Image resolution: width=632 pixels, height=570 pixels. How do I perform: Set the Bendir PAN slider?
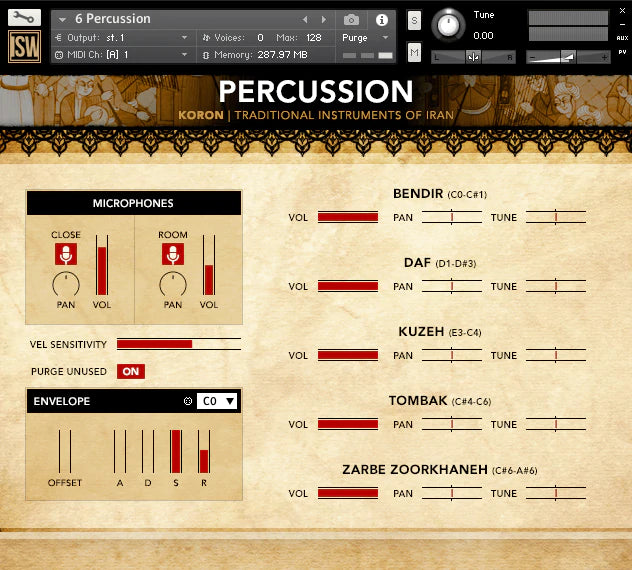click(452, 217)
